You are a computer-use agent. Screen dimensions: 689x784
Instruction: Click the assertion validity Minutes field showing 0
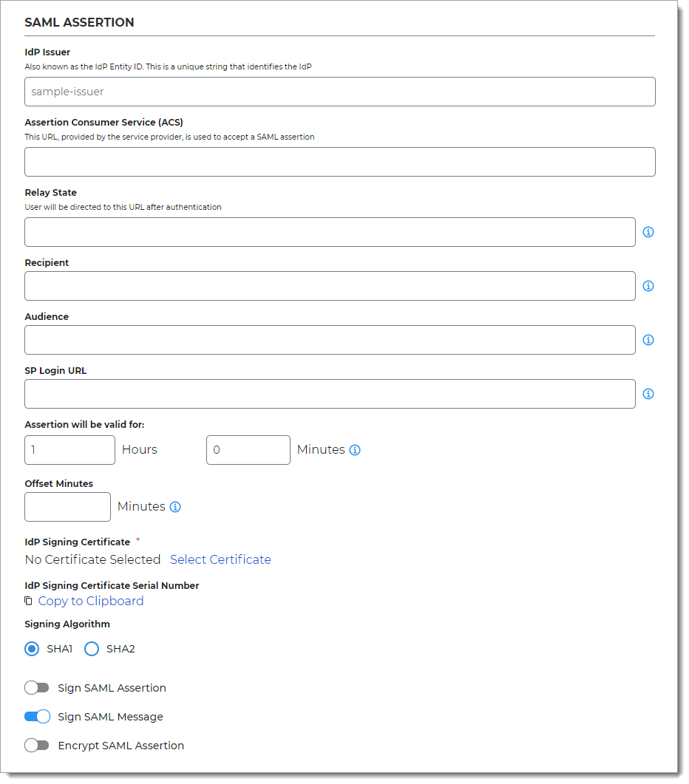click(x=248, y=449)
